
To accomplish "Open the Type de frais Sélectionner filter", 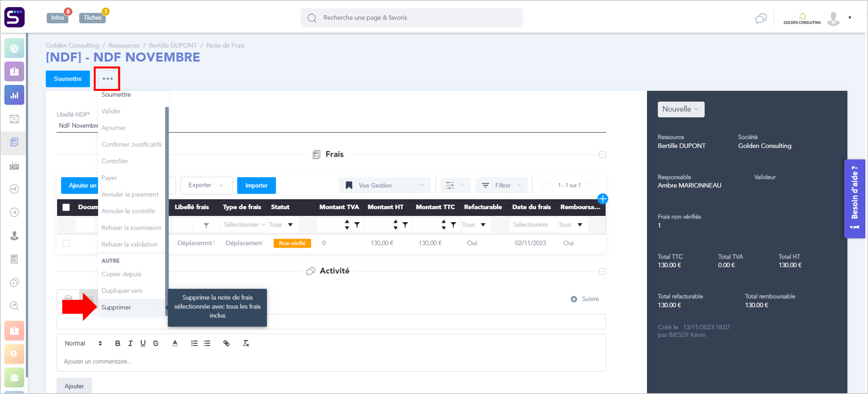I will click(x=244, y=225).
